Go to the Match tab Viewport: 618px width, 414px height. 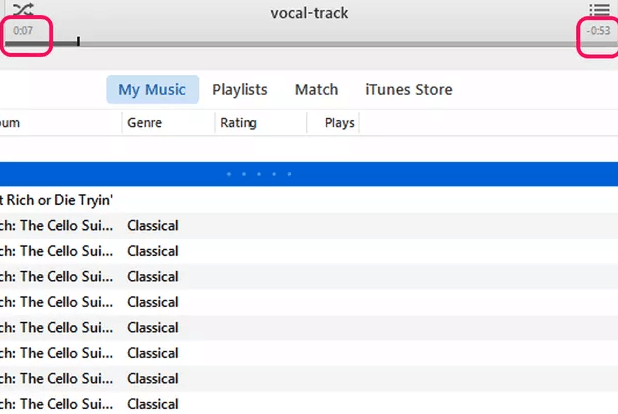click(316, 90)
